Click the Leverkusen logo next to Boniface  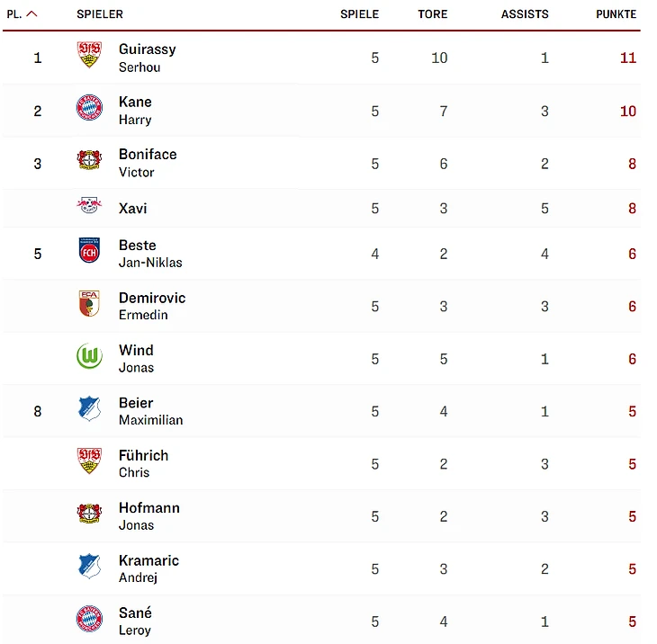89,162
